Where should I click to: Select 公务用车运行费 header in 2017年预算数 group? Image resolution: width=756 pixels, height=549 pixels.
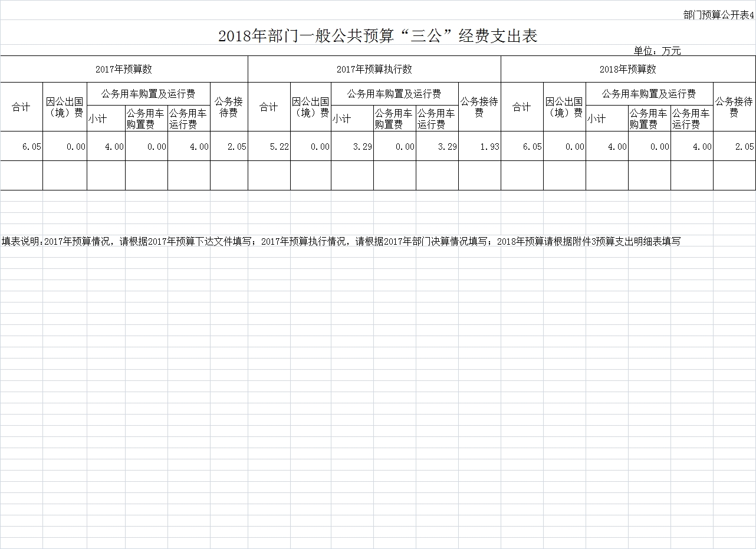pyautogui.click(x=189, y=119)
